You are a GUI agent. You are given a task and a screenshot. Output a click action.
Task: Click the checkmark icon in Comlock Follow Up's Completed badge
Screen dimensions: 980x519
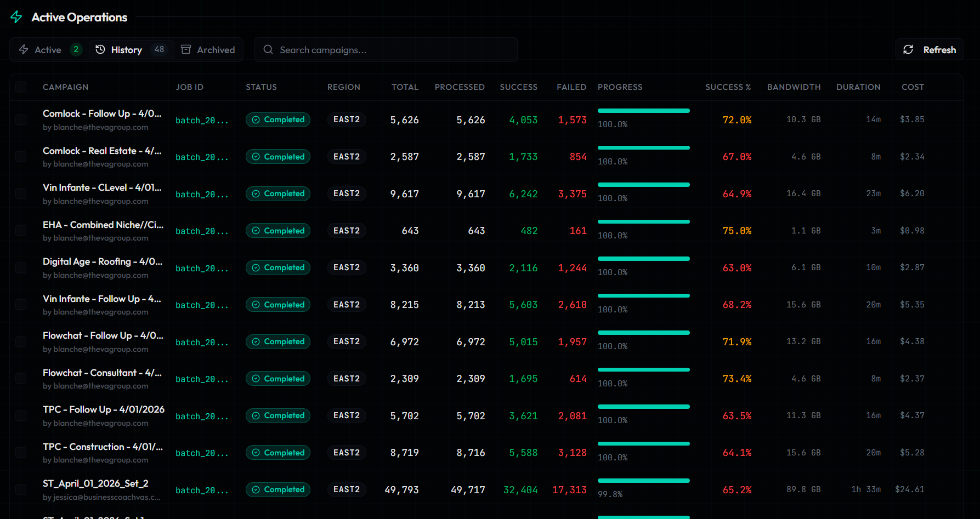click(x=256, y=119)
